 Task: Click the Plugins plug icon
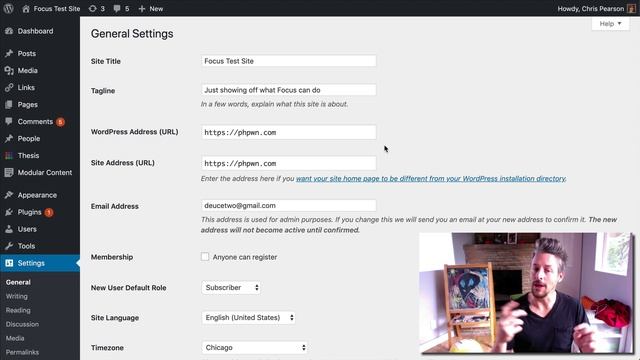point(9,212)
